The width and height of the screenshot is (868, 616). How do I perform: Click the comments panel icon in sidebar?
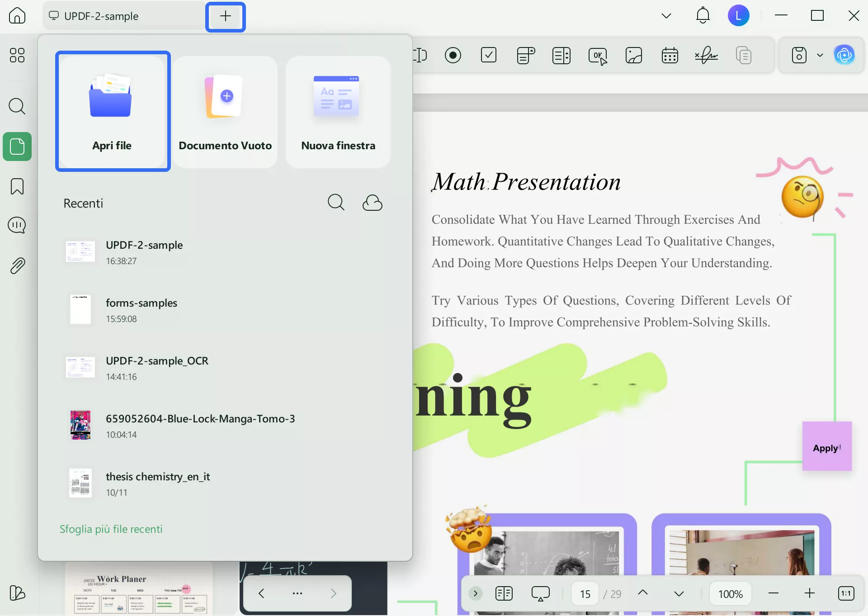pyautogui.click(x=17, y=225)
